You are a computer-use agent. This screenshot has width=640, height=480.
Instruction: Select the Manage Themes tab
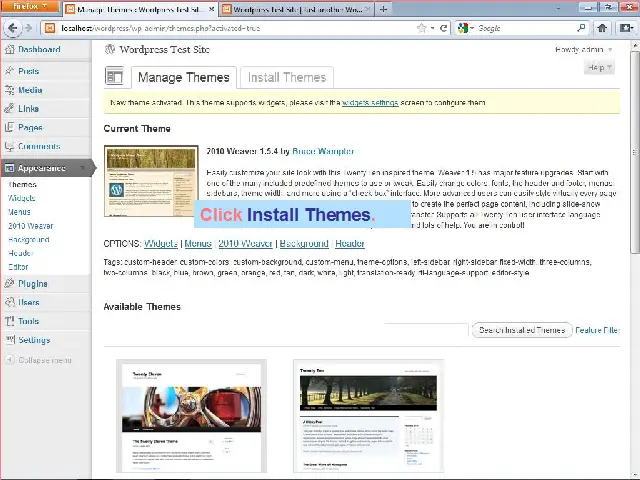[184, 77]
